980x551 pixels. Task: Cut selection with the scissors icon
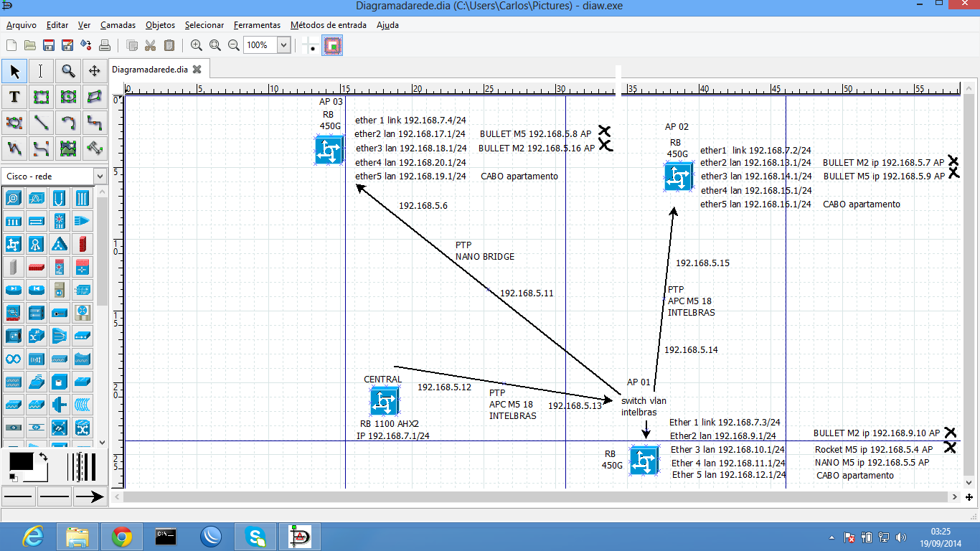(151, 45)
